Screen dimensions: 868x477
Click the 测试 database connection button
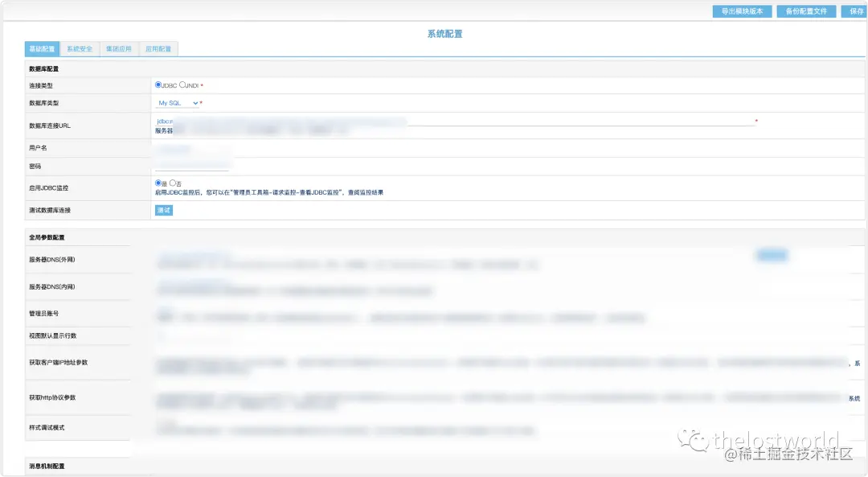(x=164, y=210)
